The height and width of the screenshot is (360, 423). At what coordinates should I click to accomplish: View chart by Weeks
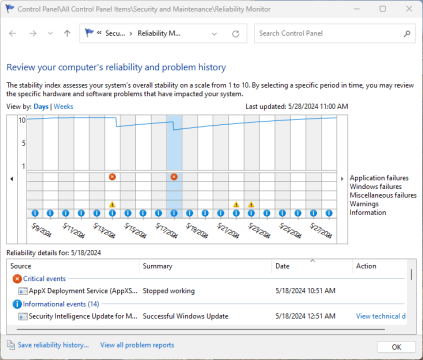(x=63, y=107)
